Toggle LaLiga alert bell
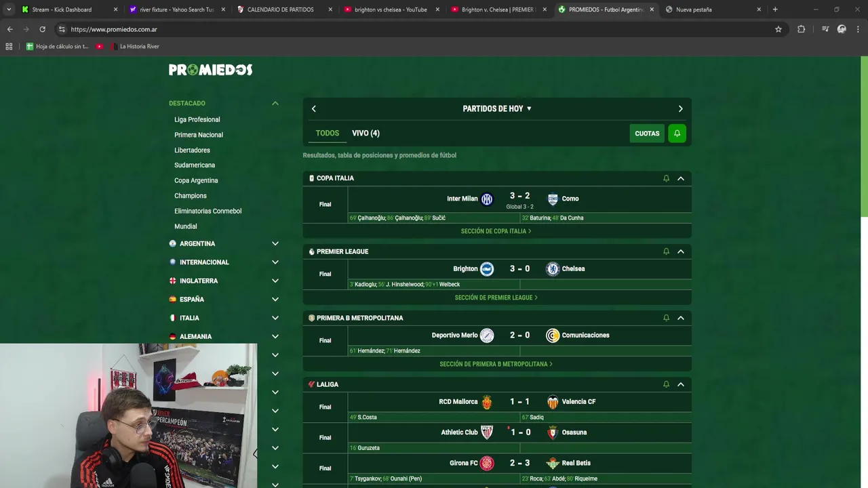Viewport: 868px width, 488px height. pyautogui.click(x=666, y=384)
